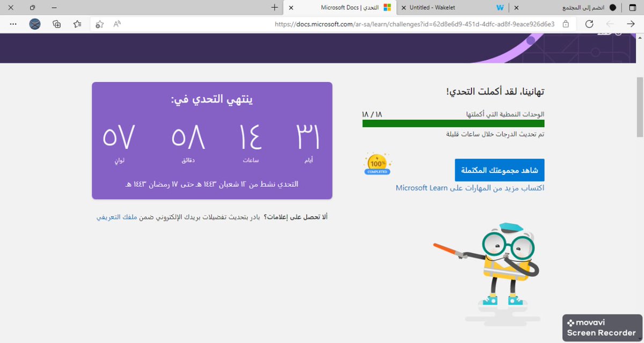Switch to Untitled - Wakelet tab

tap(452, 8)
